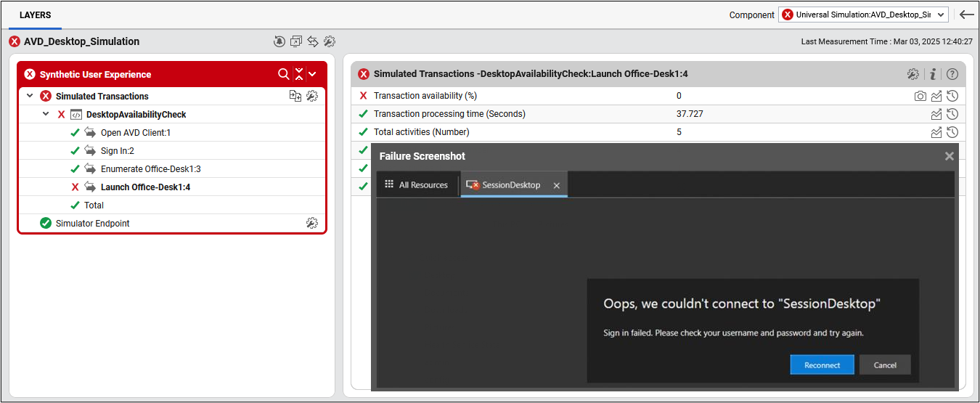This screenshot has height=403, width=980.
Task: Collapse the Simulated Transactions tree node
Action: coord(30,96)
